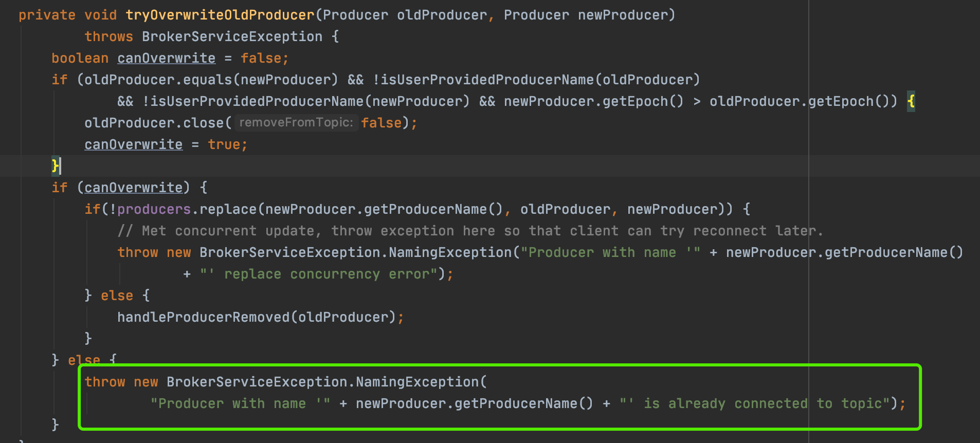Click the oldProducer.getEpoch() call
This screenshot has width=980, height=443.
click(800, 101)
